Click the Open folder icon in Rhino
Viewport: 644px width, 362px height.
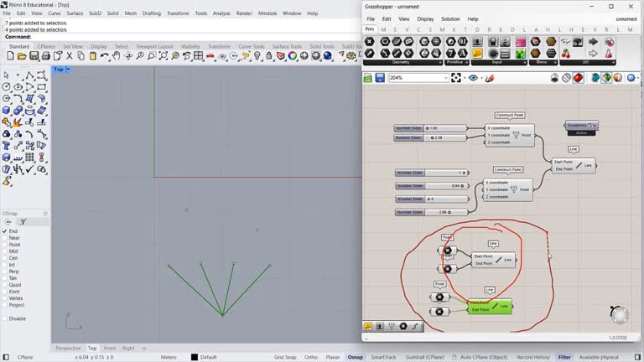coord(22,56)
